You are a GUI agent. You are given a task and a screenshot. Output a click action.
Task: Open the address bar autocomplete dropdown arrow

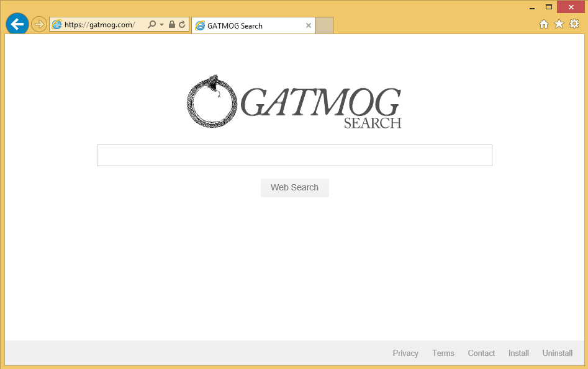coord(161,25)
